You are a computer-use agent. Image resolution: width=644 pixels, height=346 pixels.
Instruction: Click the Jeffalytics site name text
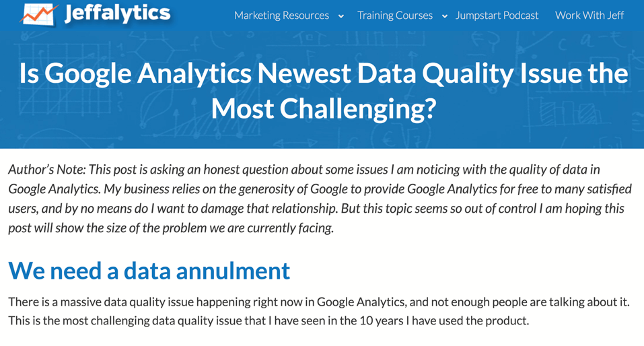[x=118, y=13]
